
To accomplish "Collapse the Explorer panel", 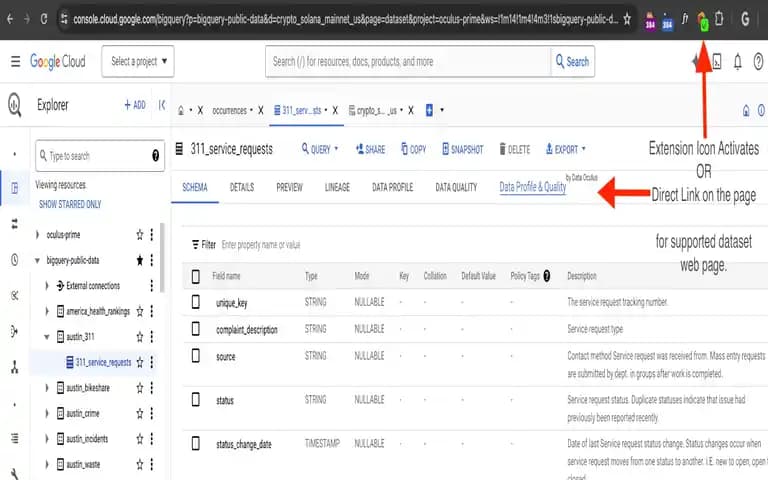I will pyautogui.click(x=162, y=105).
